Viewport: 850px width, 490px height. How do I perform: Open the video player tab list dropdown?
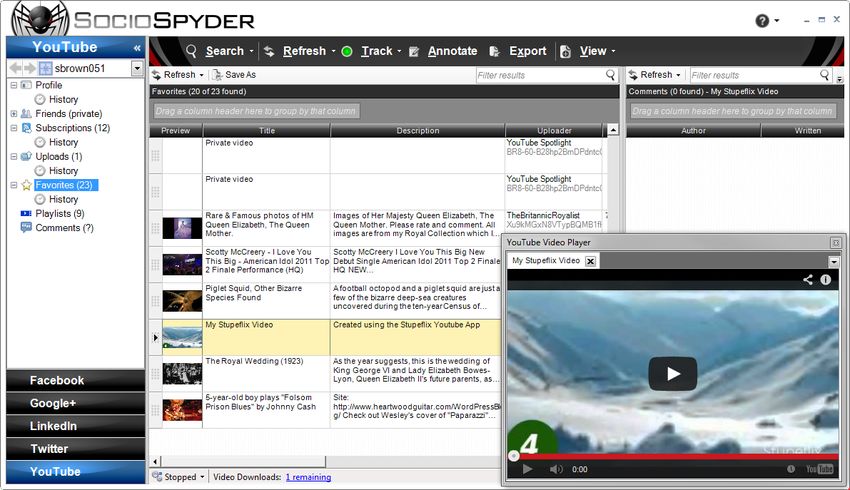[x=834, y=262]
